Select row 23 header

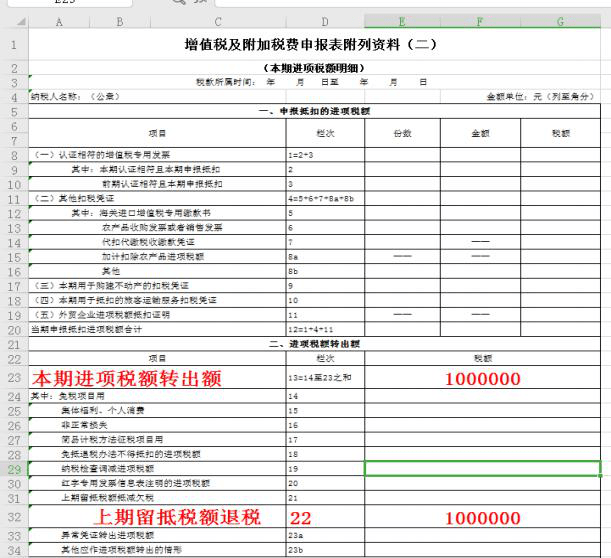point(14,378)
